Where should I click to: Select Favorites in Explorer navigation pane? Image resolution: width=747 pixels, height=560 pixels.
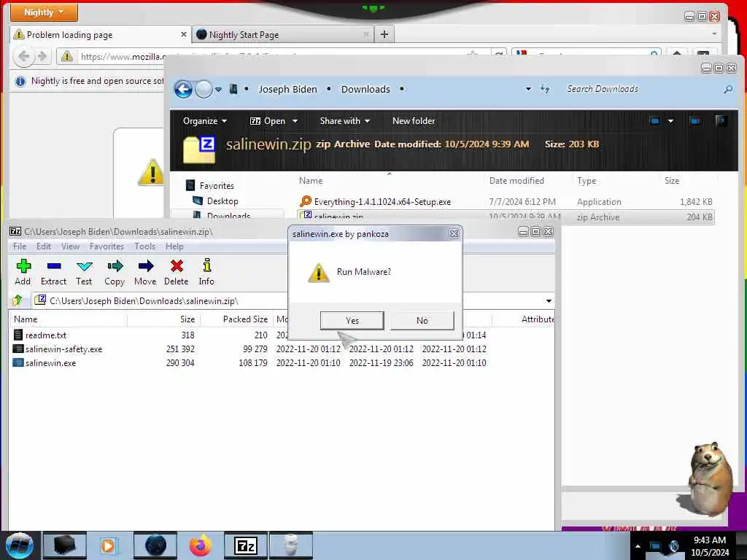[216, 186]
